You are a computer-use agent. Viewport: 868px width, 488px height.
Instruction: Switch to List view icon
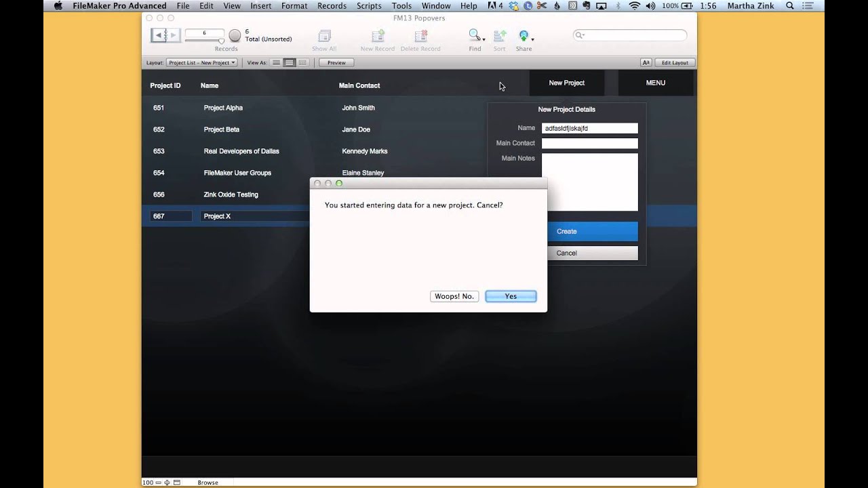coord(290,62)
